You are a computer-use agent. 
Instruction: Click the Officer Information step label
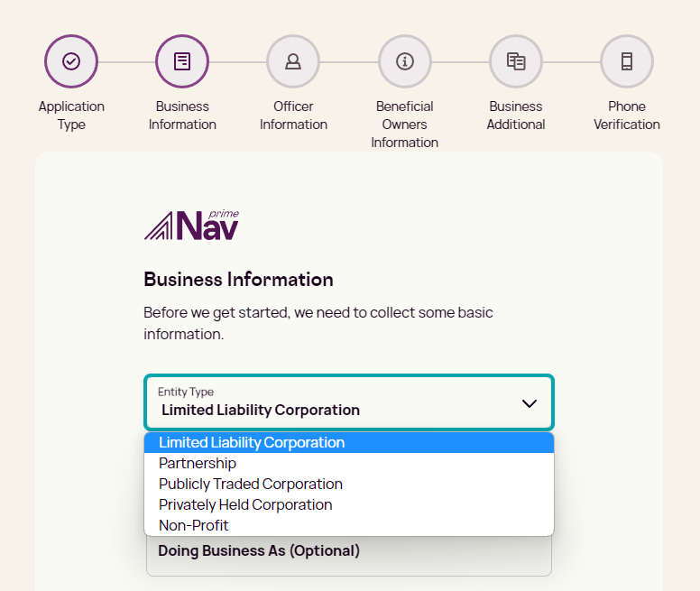point(293,115)
